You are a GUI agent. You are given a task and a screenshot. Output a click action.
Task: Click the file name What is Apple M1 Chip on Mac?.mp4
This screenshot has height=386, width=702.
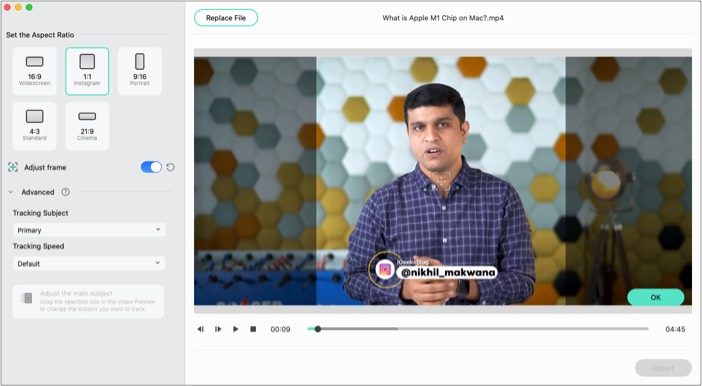click(443, 18)
